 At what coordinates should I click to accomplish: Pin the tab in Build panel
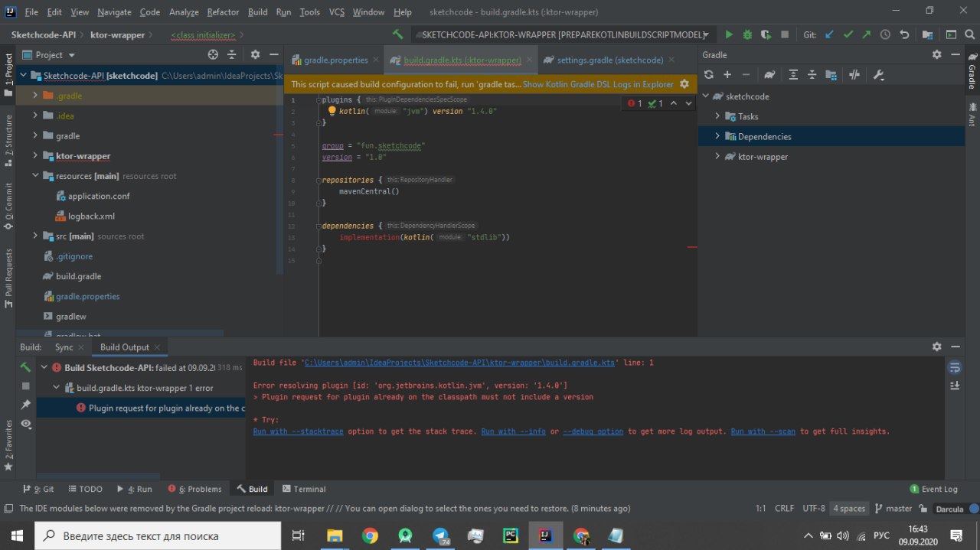point(26,405)
